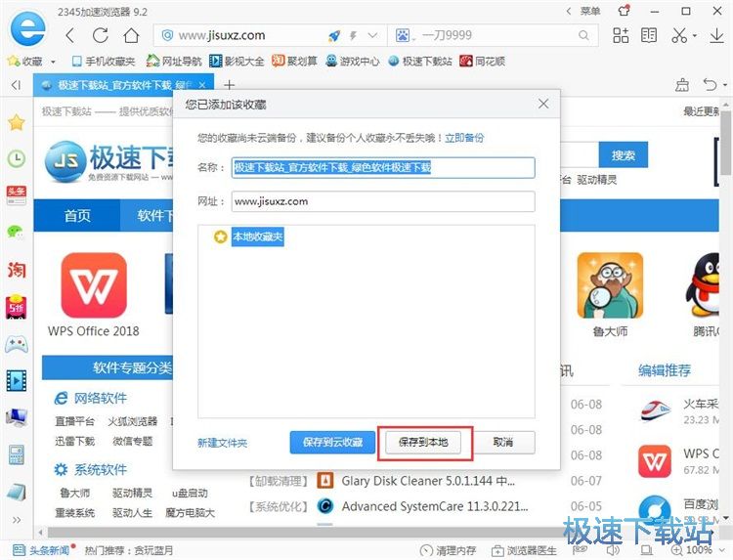
Task: Open the sidebar favorites star icon
Action: (x=17, y=123)
